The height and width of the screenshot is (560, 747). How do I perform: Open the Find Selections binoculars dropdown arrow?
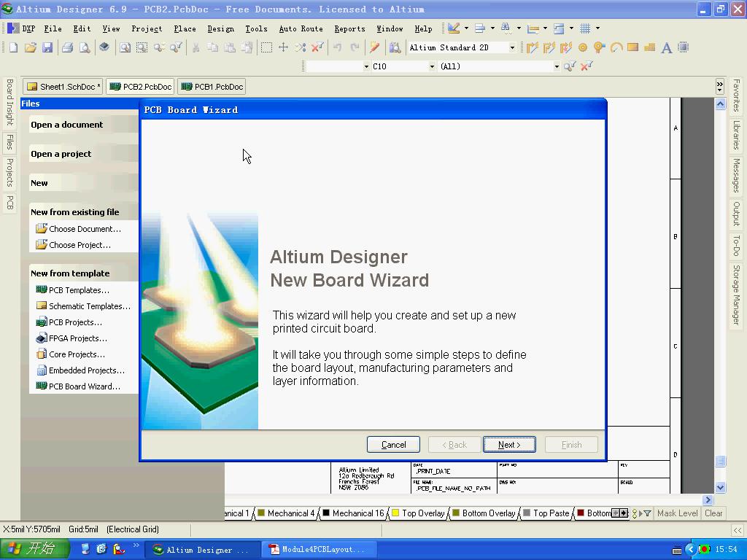click(x=519, y=28)
